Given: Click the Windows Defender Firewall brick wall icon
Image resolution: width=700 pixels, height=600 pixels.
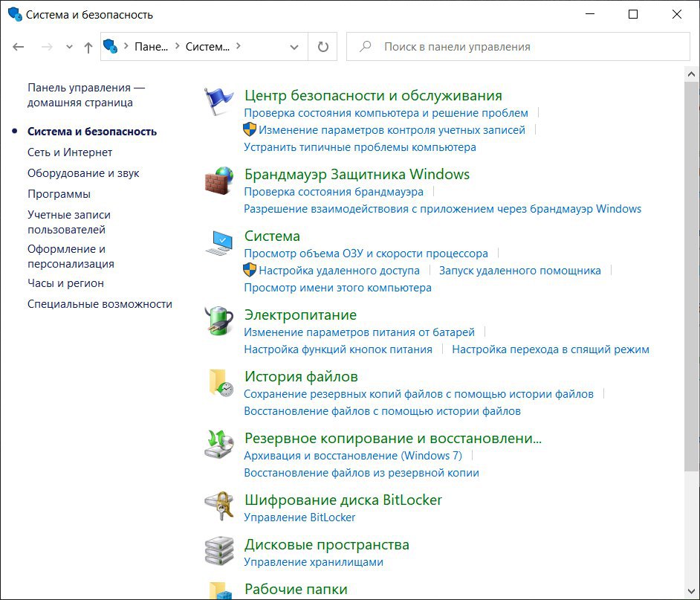Looking at the screenshot, I should [x=218, y=180].
